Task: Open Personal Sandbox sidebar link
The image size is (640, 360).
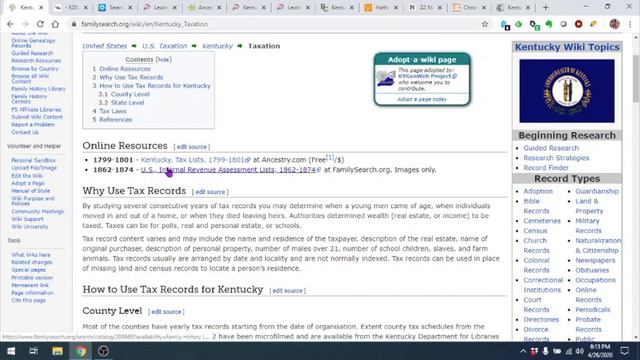Action: pos(33,160)
